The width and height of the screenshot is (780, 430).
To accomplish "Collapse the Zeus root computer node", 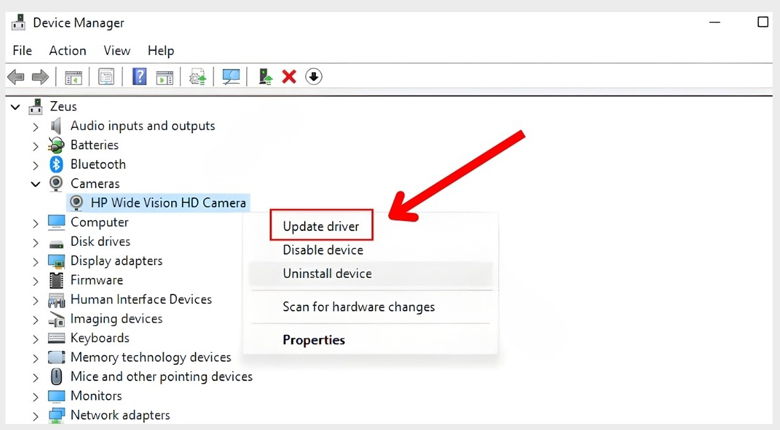I will [16, 106].
